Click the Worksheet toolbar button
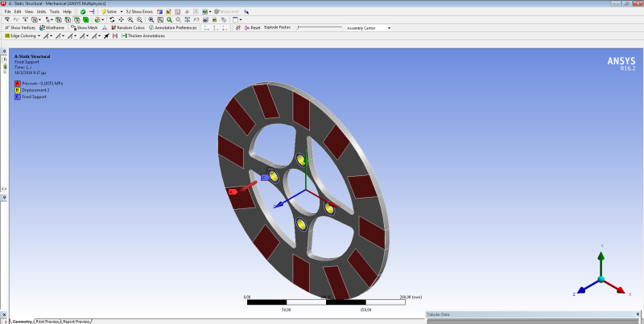 tap(227, 11)
